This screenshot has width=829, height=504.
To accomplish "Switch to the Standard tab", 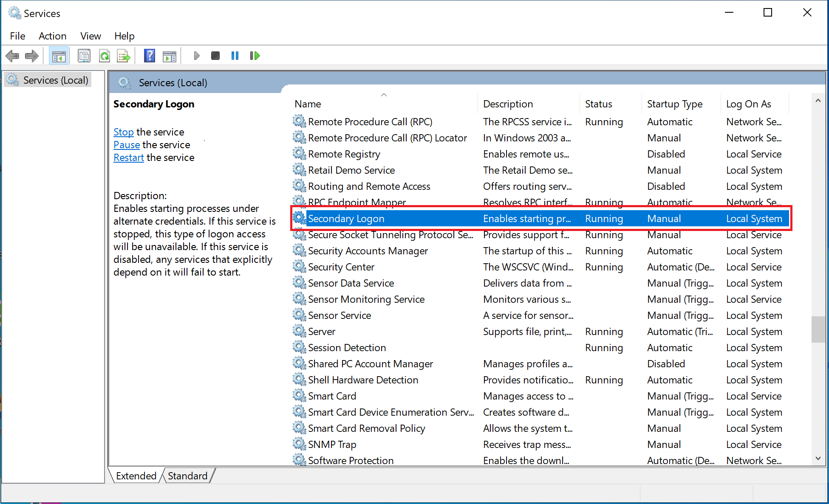I will 187,476.
